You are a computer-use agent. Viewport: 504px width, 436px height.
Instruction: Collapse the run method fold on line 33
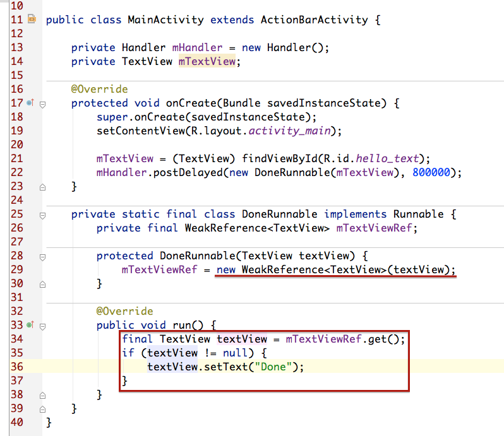[x=42, y=326]
